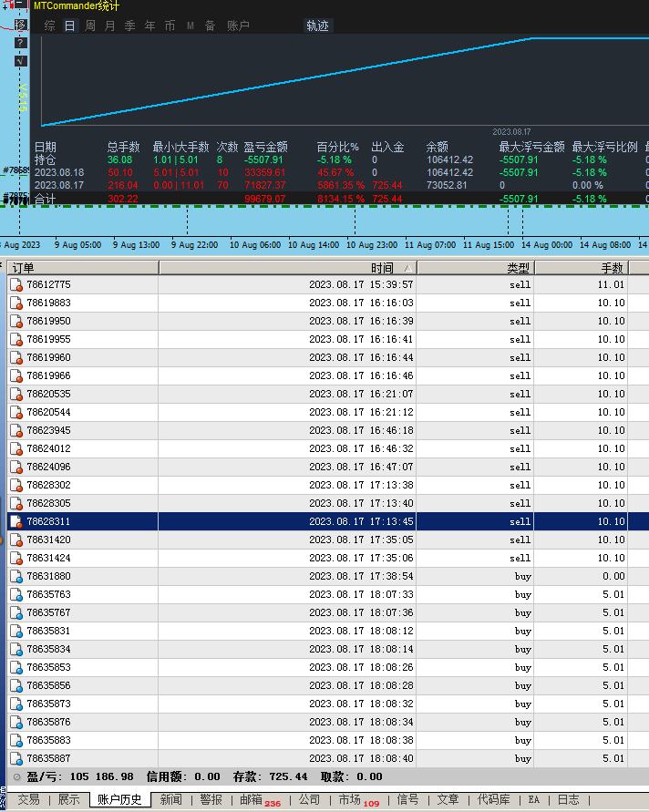
Task: Click the 移 move button on the panel
Action: (x=20, y=25)
